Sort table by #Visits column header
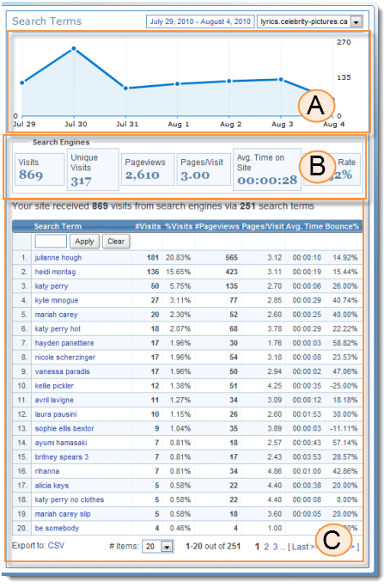The height and width of the screenshot is (588, 390). [x=148, y=226]
